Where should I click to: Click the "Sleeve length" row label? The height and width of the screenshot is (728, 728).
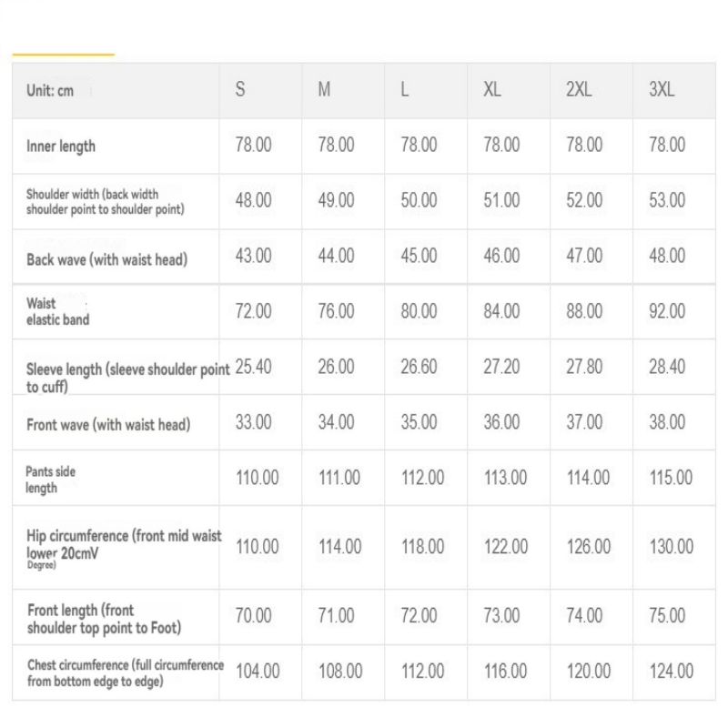pos(126,377)
